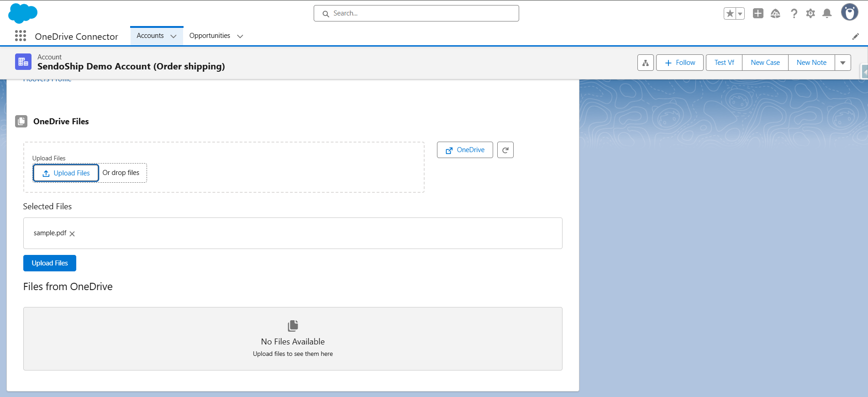868x397 pixels.
Task: Click the Selected Files label
Action: tap(47, 206)
